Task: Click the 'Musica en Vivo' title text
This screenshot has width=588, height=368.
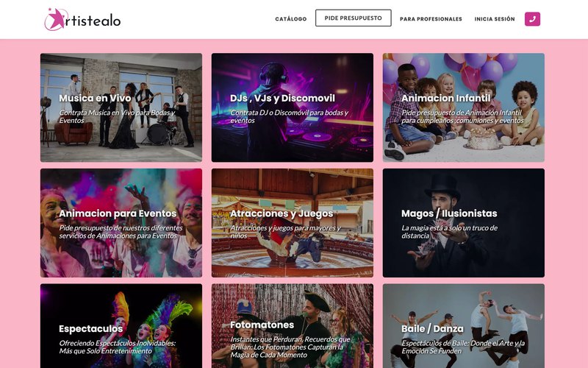Action: pyautogui.click(x=96, y=99)
